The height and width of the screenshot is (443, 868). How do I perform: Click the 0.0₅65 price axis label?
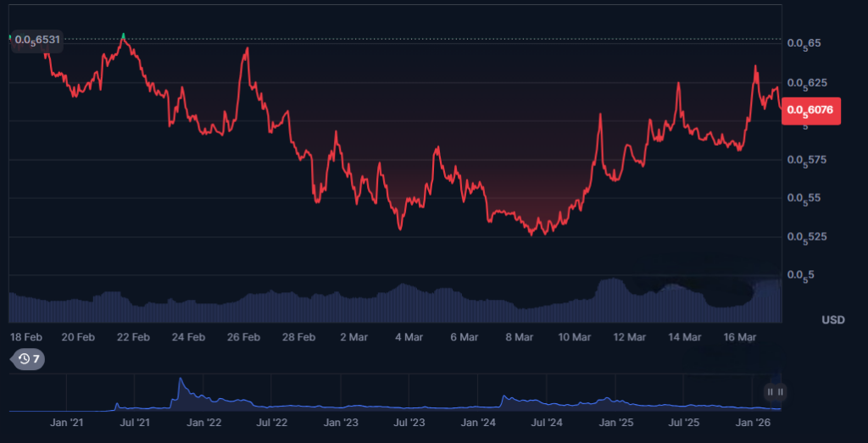coord(803,43)
